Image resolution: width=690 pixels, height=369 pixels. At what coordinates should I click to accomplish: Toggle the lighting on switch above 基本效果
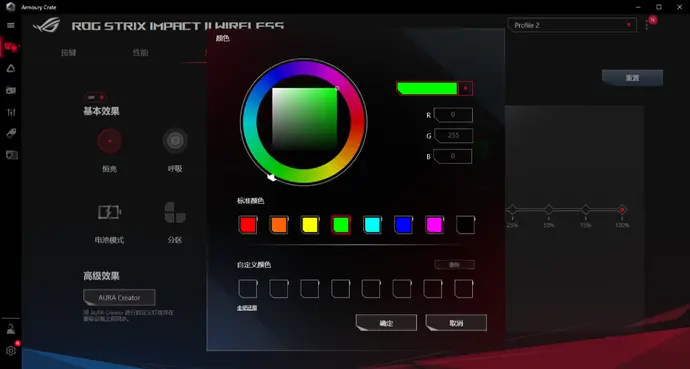coord(95,97)
